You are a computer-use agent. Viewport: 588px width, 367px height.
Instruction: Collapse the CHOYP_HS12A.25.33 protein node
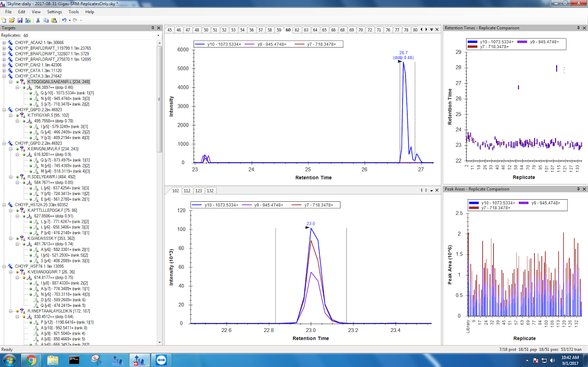[4, 205]
